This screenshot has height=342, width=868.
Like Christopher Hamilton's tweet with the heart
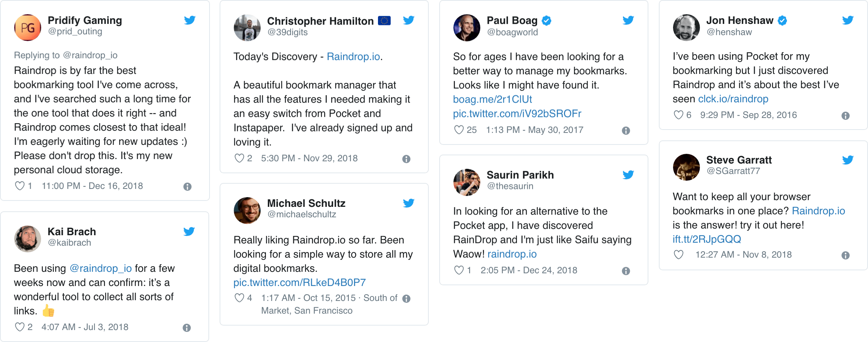pos(239,158)
